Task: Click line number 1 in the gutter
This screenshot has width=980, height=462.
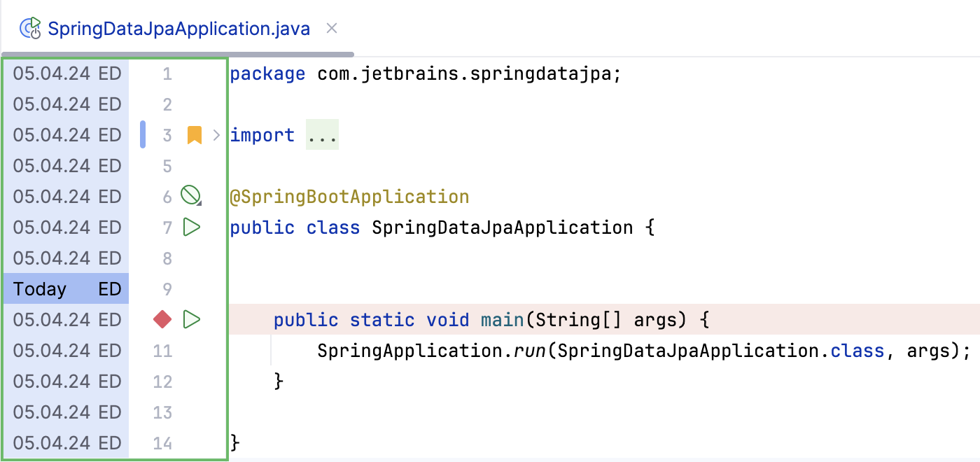Action: (167, 73)
